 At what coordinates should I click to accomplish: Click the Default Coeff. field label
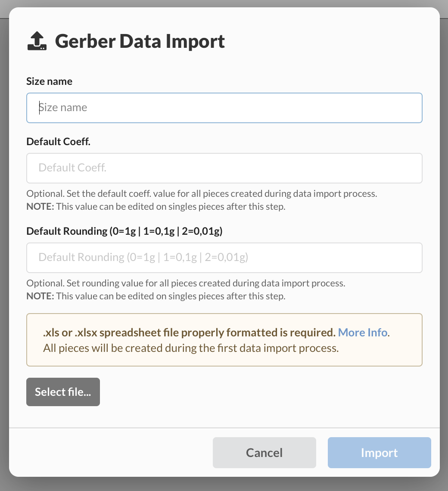58,142
